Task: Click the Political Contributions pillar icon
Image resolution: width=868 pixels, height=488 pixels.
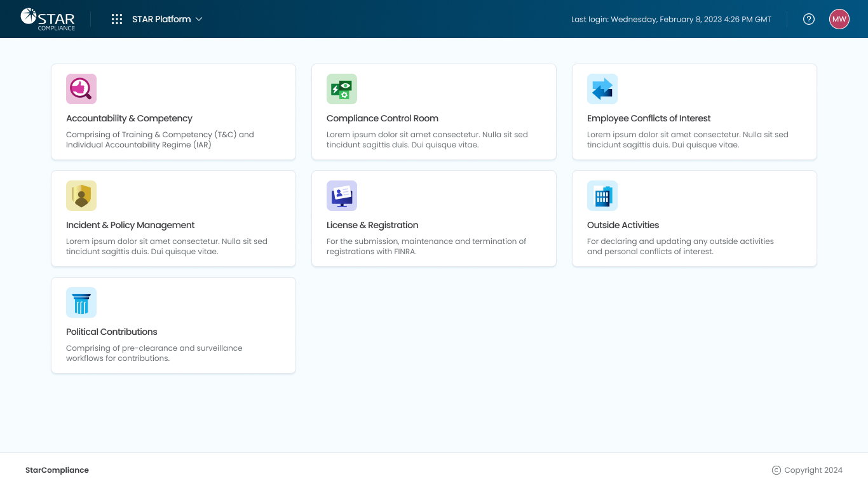Action: pyautogui.click(x=81, y=302)
